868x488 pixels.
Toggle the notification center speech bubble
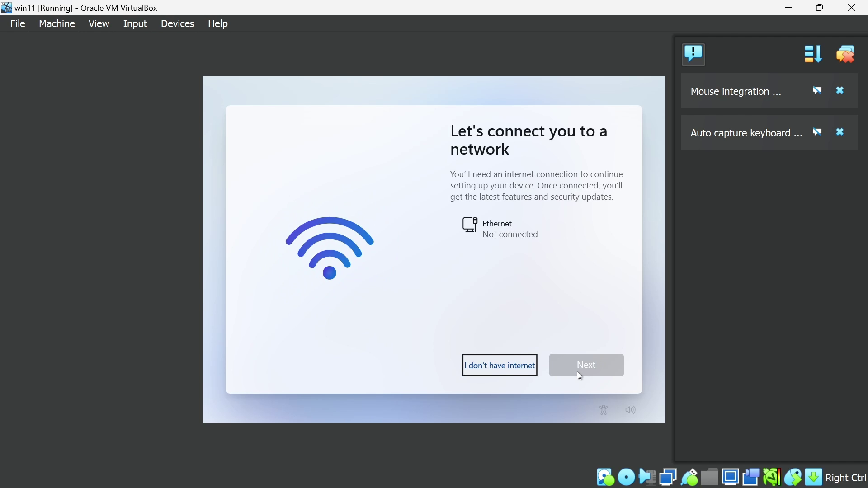click(x=694, y=54)
